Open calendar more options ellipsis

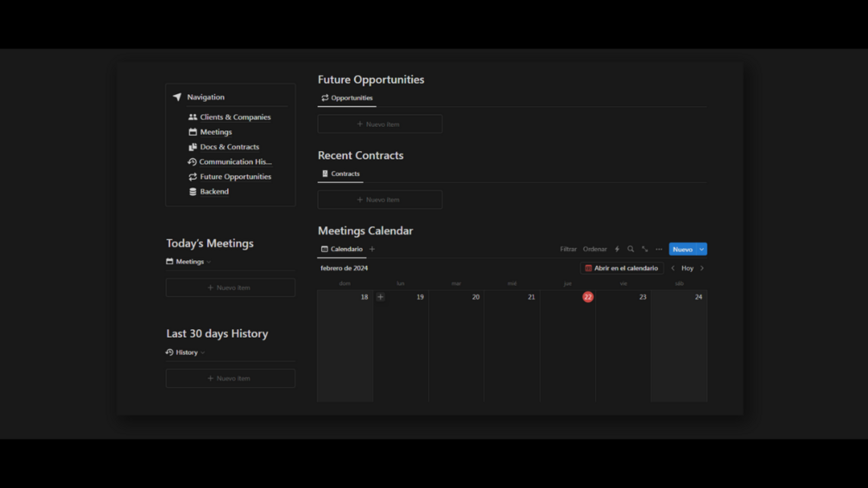click(x=659, y=249)
